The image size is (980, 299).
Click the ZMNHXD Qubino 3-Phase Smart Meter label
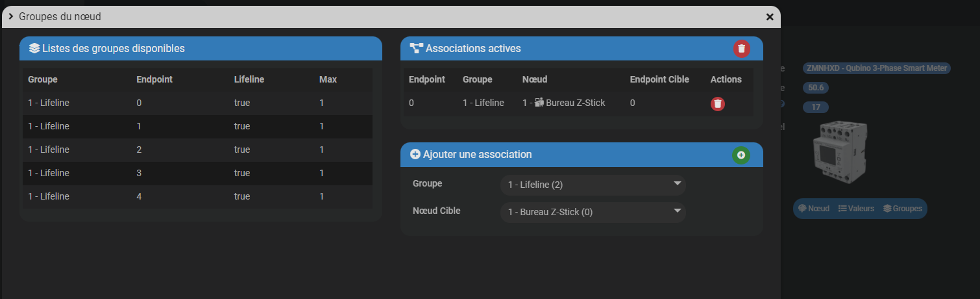click(876, 68)
